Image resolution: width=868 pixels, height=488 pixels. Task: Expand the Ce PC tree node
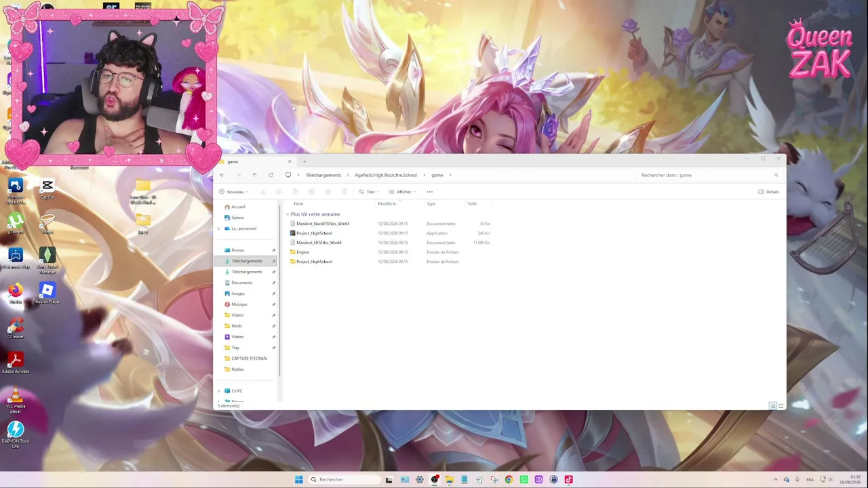click(x=218, y=391)
